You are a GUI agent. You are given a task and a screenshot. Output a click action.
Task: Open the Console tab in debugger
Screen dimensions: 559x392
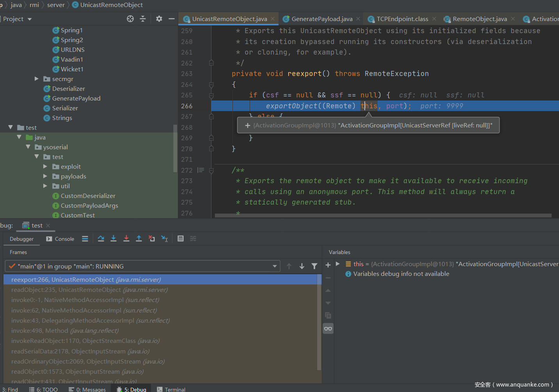60,239
